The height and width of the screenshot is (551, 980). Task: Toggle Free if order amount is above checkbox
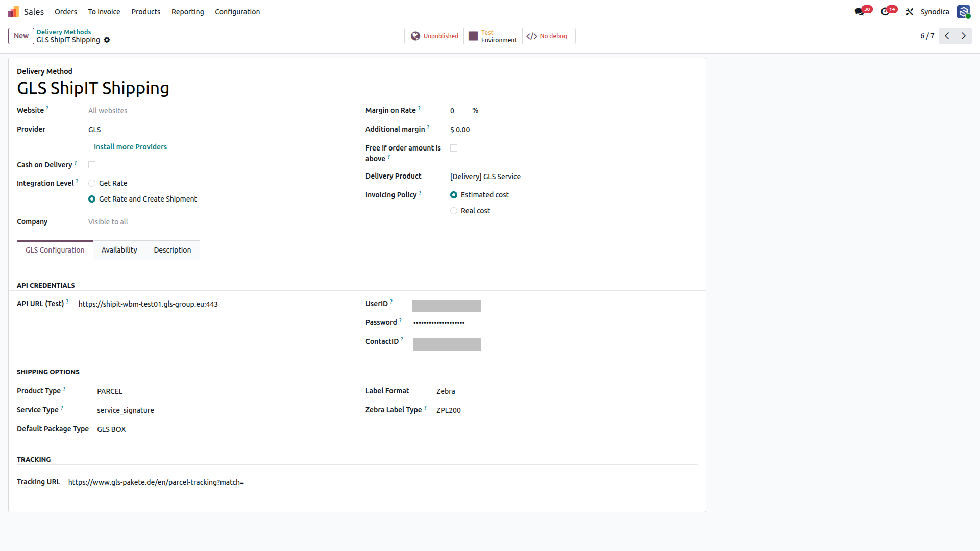[454, 148]
